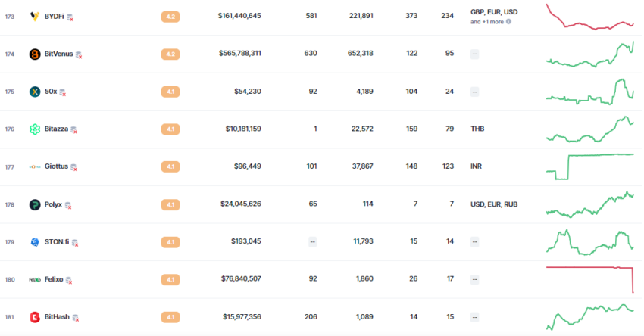Click the reserve data icon beside Giottus
The height and width of the screenshot is (336, 644).
[x=74, y=167]
